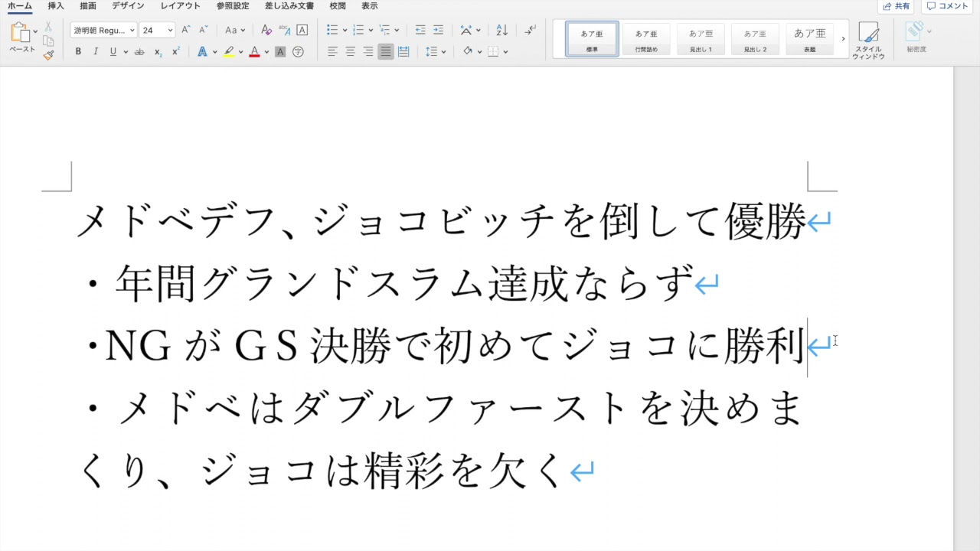This screenshot has width=980, height=551.
Task: Click the コメント button
Action: [948, 6]
